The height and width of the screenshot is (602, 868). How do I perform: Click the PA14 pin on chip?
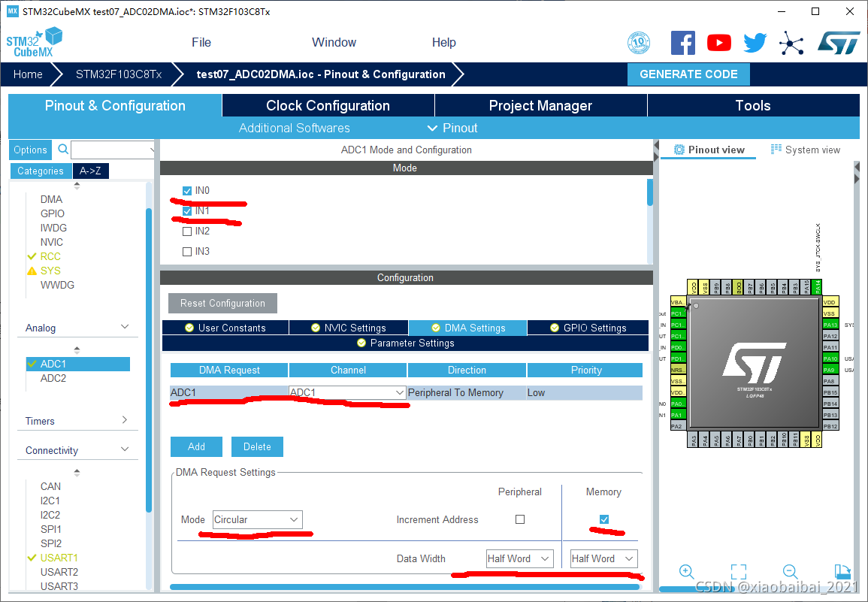(x=818, y=287)
